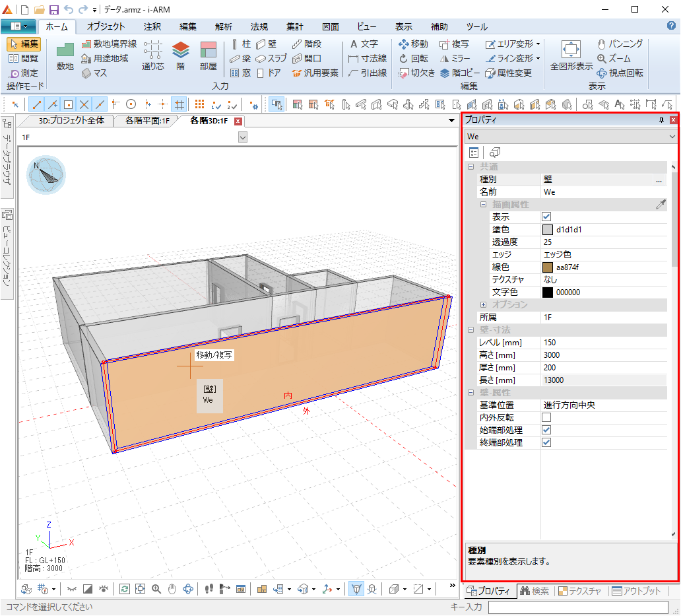Click the 通り芯 grid line tool
Image resolution: width=681 pixels, height=616 pixels.
coord(153,50)
